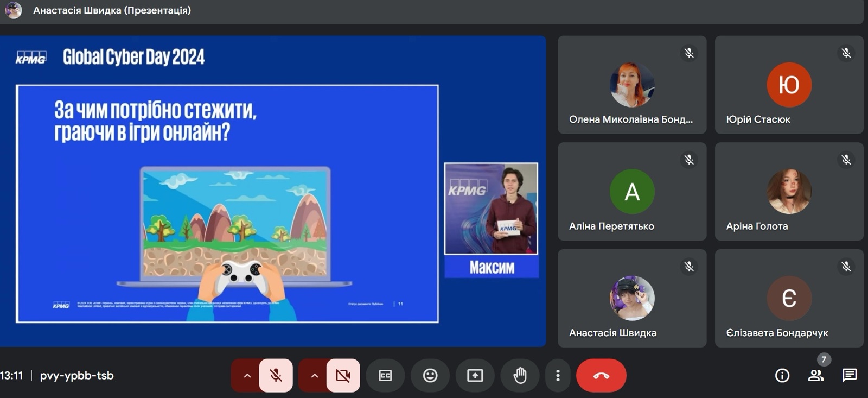The height and width of the screenshot is (398, 868).
Task: Turn on your camera
Action: click(x=343, y=375)
